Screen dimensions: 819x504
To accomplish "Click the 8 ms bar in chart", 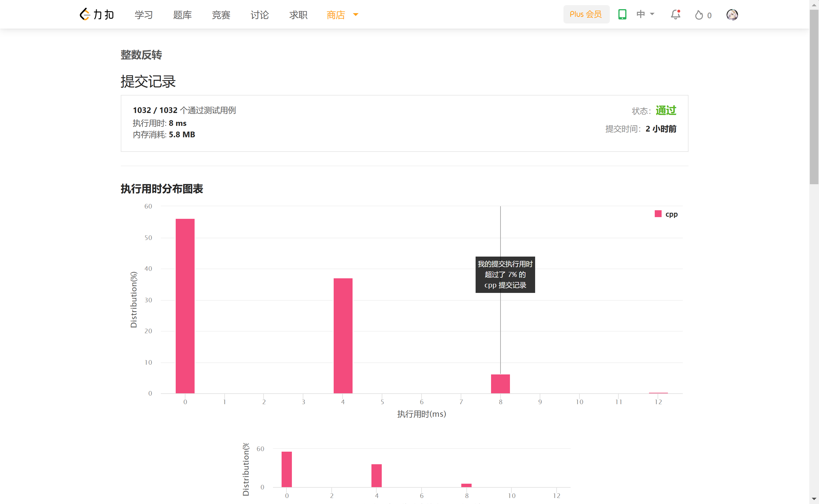I will click(x=500, y=384).
